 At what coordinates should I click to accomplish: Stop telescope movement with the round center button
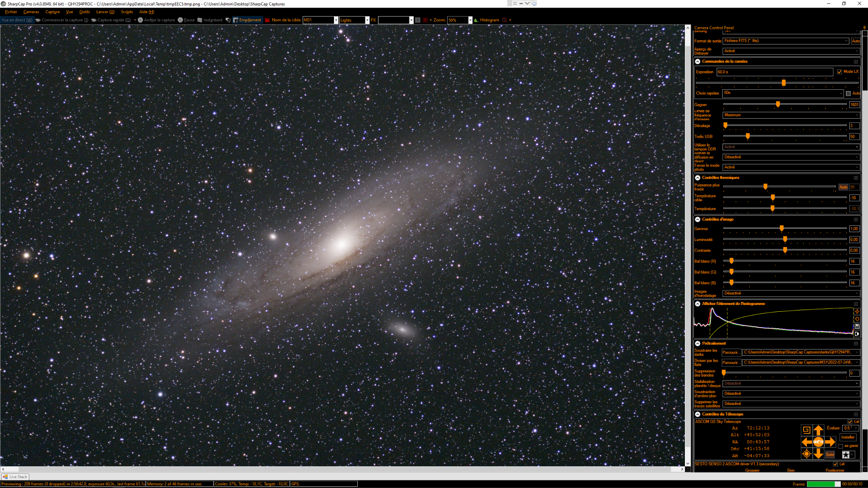click(x=818, y=442)
